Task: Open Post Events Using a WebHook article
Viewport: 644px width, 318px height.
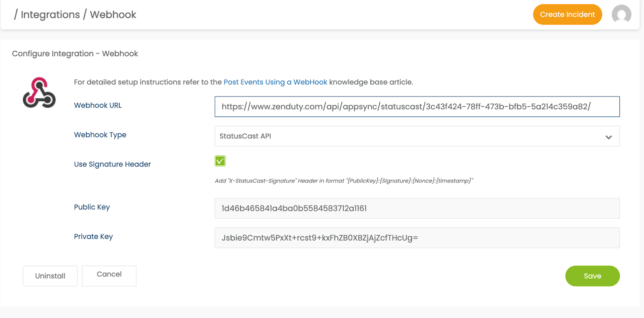Action: pyautogui.click(x=275, y=82)
